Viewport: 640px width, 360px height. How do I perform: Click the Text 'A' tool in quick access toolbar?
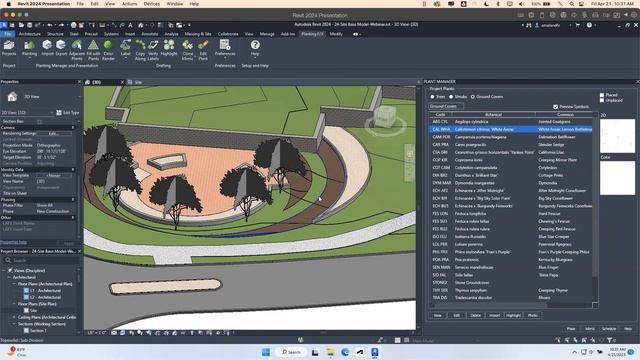(130, 25)
